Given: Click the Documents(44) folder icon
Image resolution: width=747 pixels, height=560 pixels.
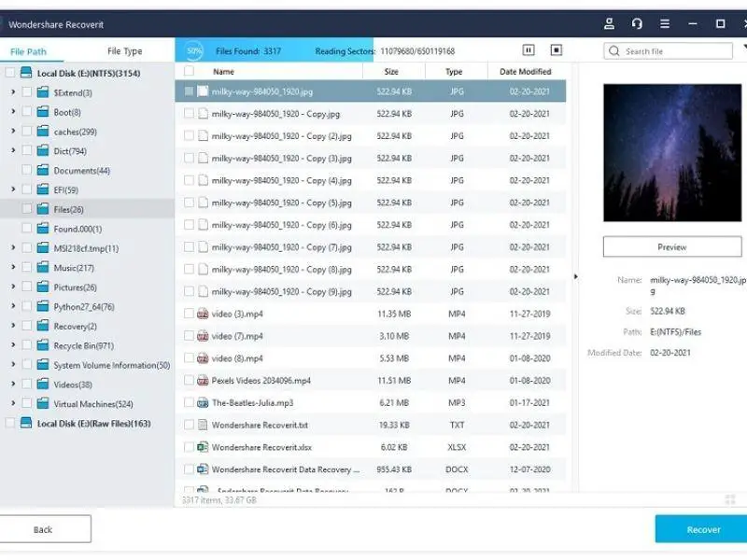Looking at the screenshot, I should point(43,170).
